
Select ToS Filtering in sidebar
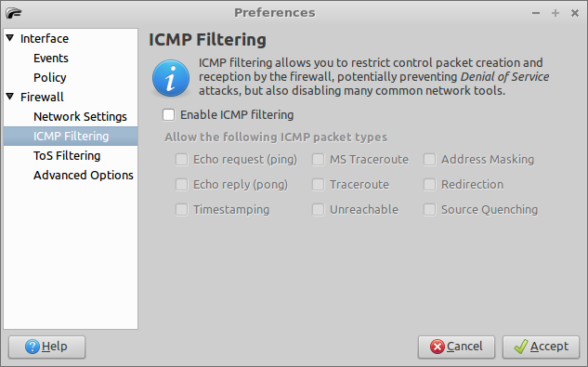point(67,156)
